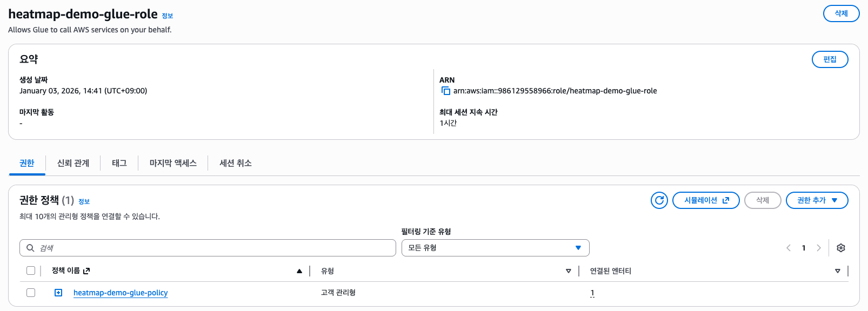Focus the policy 검색 search field

(x=208, y=248)
